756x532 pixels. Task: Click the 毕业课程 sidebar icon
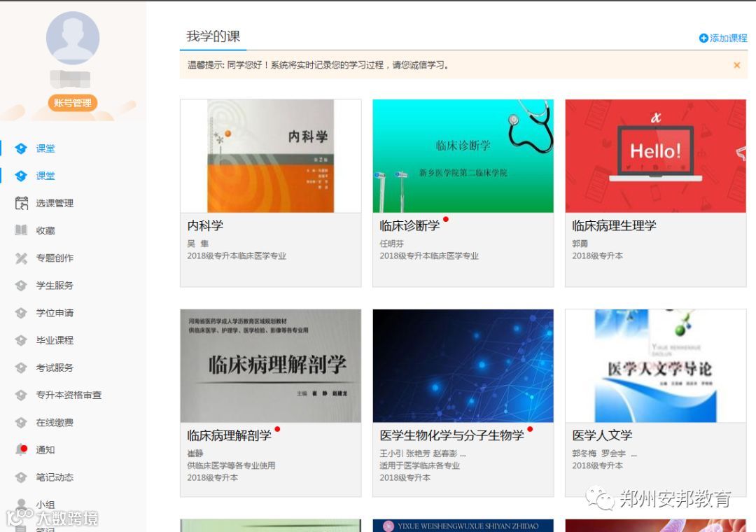click(x=21, y=340)
